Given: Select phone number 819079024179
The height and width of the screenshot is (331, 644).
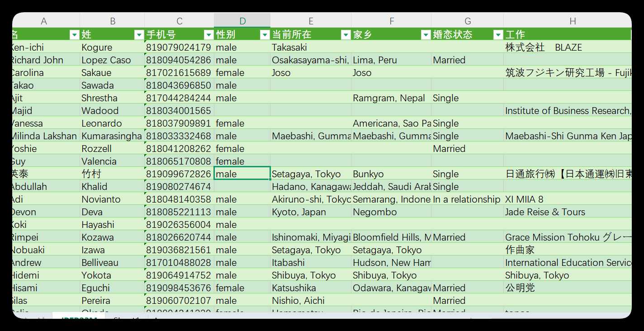Looking at the screenshot, I should tap(180, 47).
